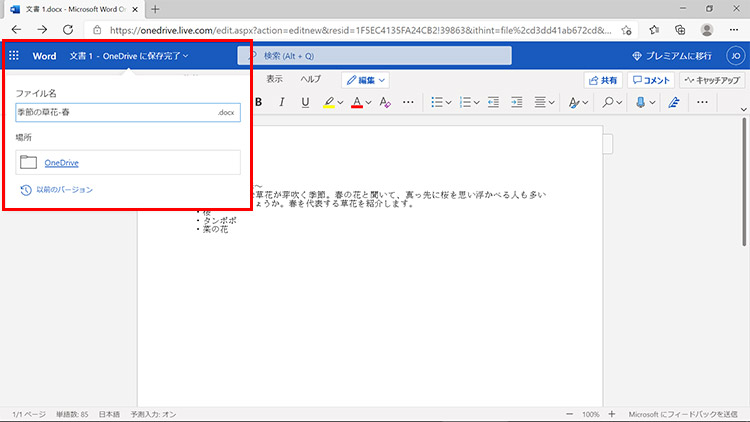Click the clear formatting icon
Screen dimensions: 750x422
(x=385, y=102)
